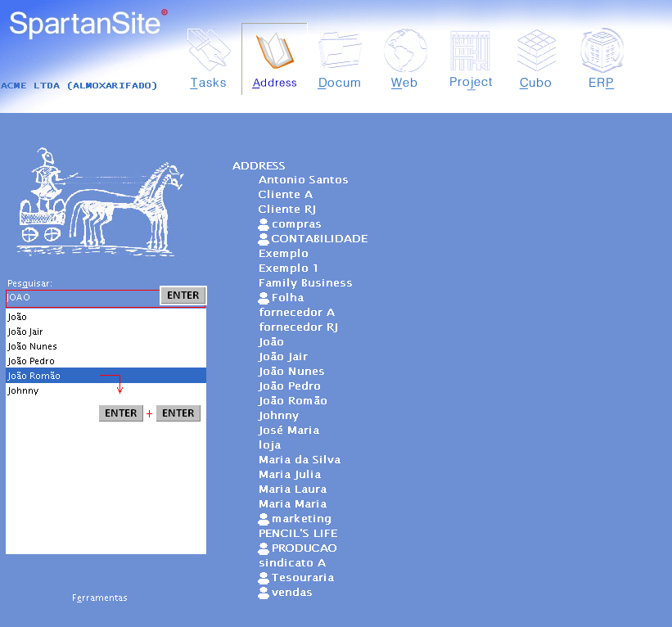
Task: Click group icon beside vendas
Action: [x=264, y=593]
